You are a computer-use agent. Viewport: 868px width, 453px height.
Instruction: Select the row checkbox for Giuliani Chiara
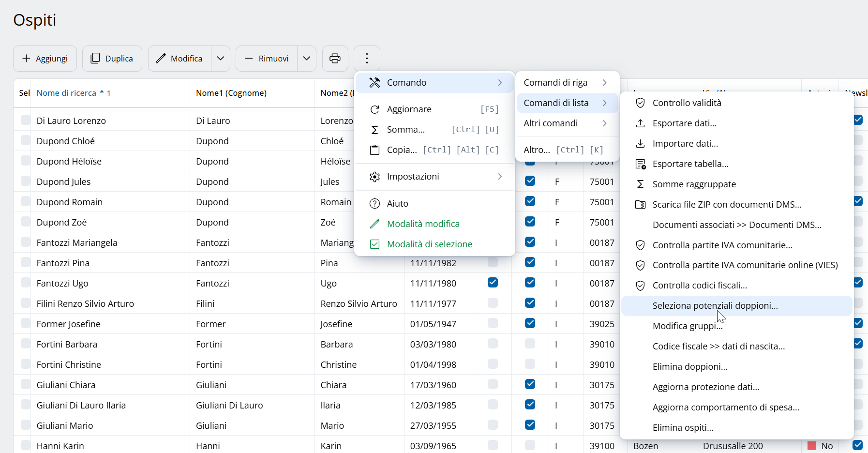(x=26, y=384)
